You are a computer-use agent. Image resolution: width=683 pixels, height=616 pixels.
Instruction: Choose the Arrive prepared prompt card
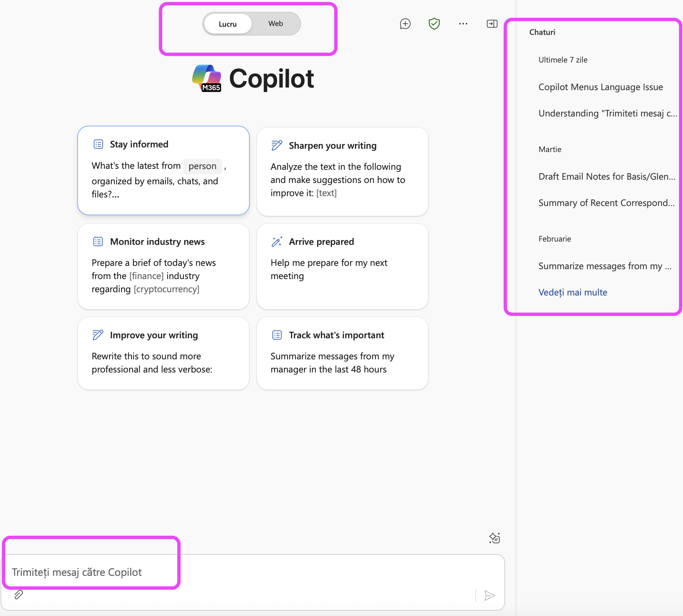click(x=342, y=266)
